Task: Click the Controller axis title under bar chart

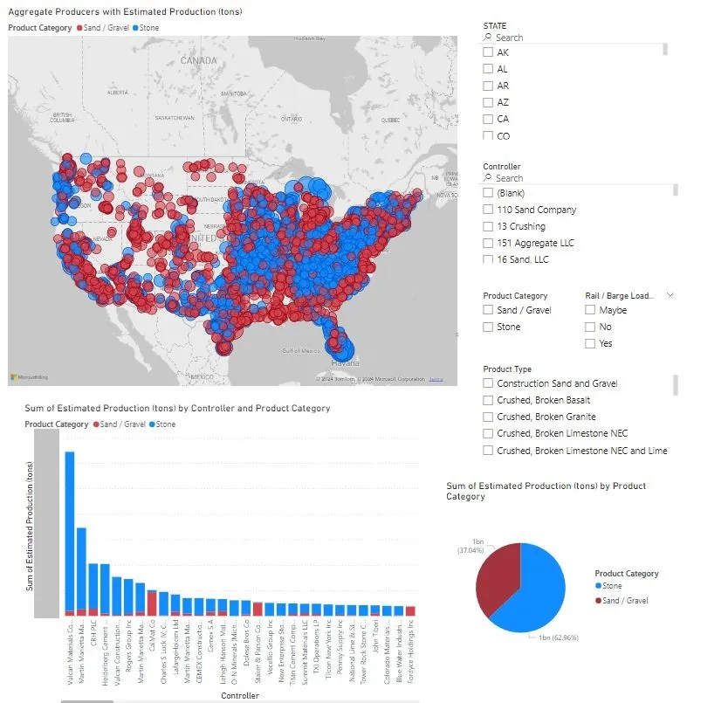Action: [x=240, y=695]
